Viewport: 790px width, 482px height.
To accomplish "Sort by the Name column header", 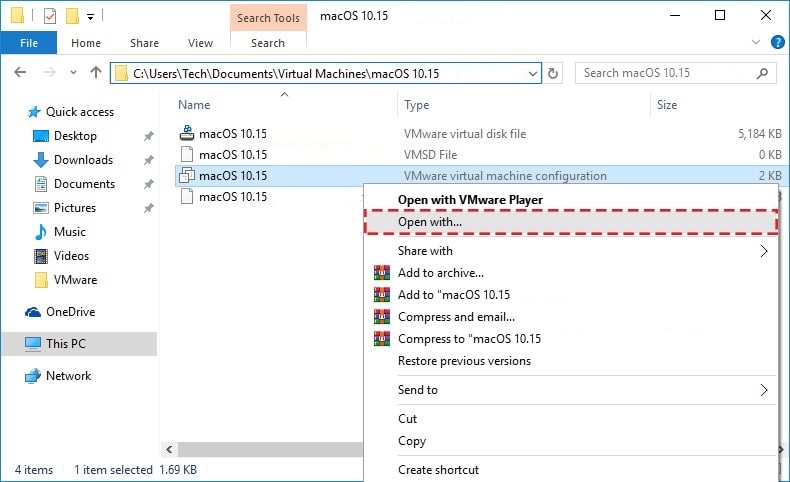I will point(194,105).
